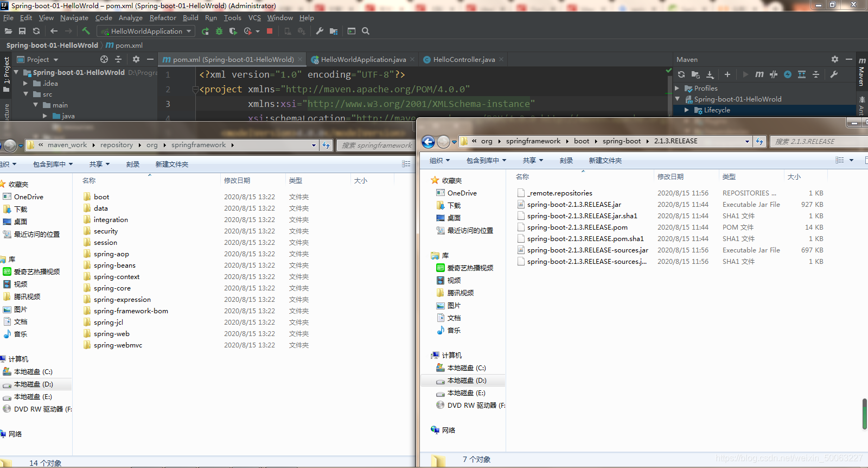The height and width of the screenshot is (468, 868).
Task: Run with coverage shield icon
Action: point(233,31)
